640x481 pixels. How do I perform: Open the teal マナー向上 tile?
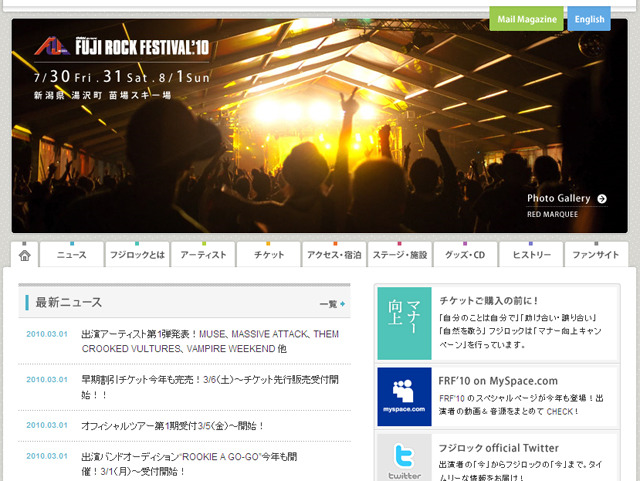tap(404, 323)
